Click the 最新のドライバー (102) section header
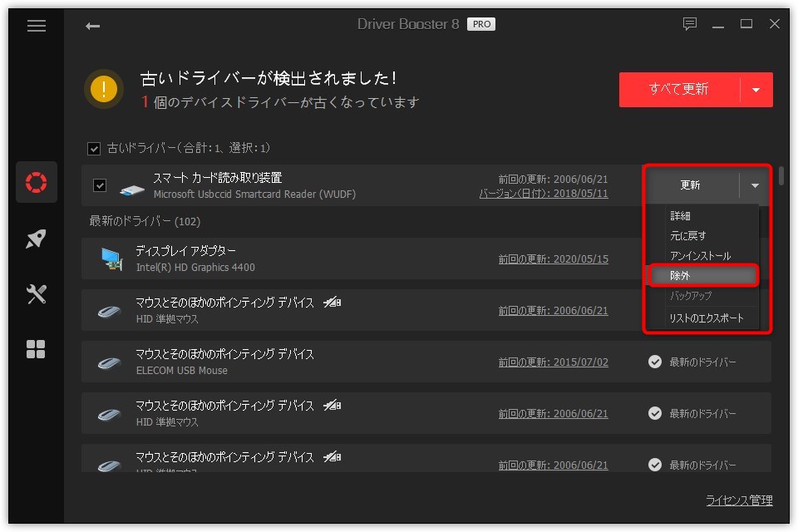798x532 pixels. 145,221
